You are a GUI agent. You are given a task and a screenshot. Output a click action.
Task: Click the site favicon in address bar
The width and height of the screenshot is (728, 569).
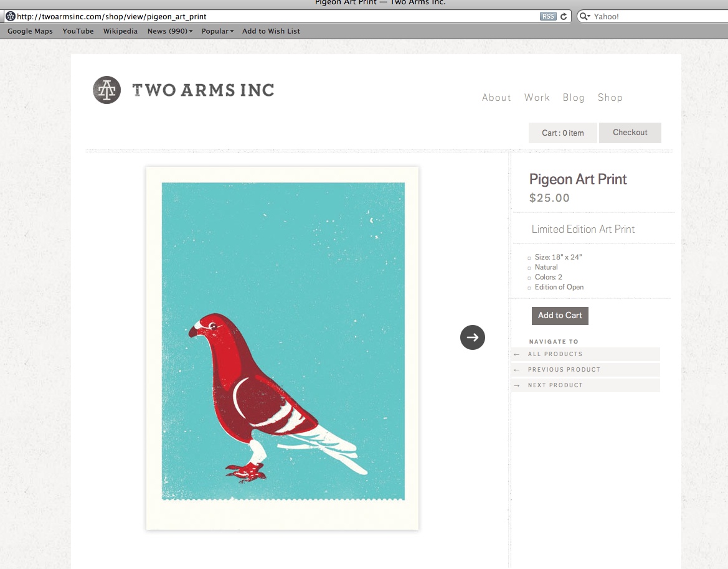11,17
